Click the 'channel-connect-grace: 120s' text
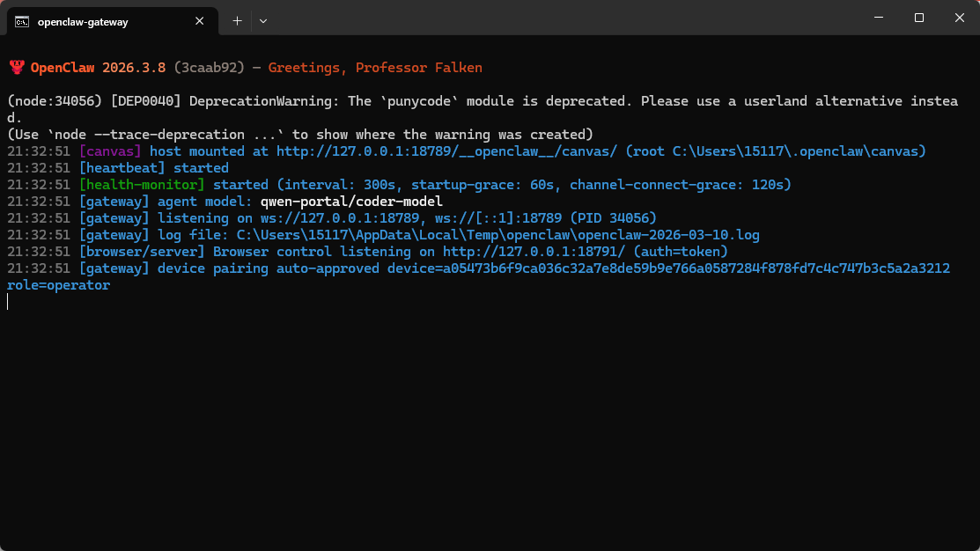The width and height of the screenshot is (980, 551). coord(676,185)
